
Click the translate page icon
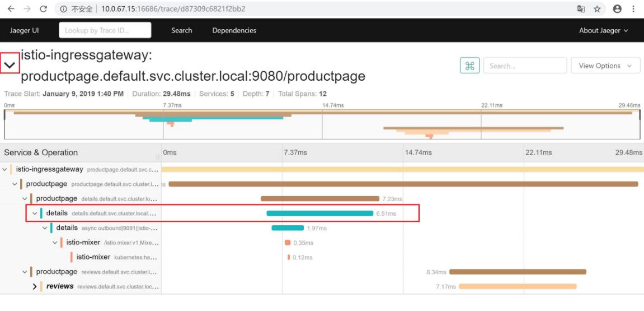pyautogui.click(x=581, y=9)
